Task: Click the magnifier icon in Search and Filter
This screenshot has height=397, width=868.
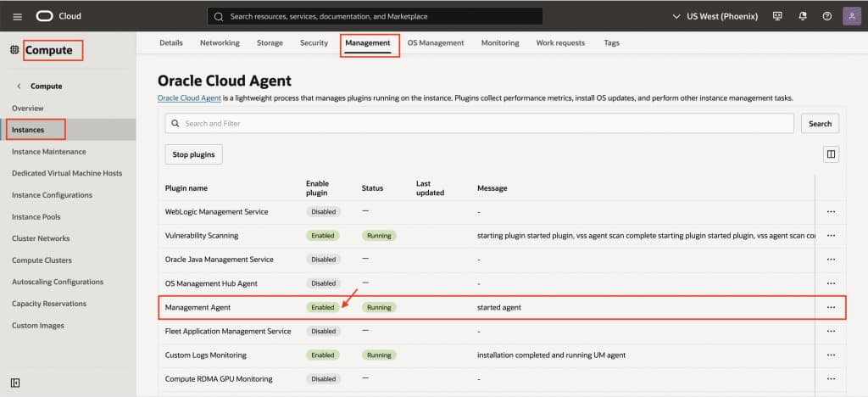Action: point(175,124)
